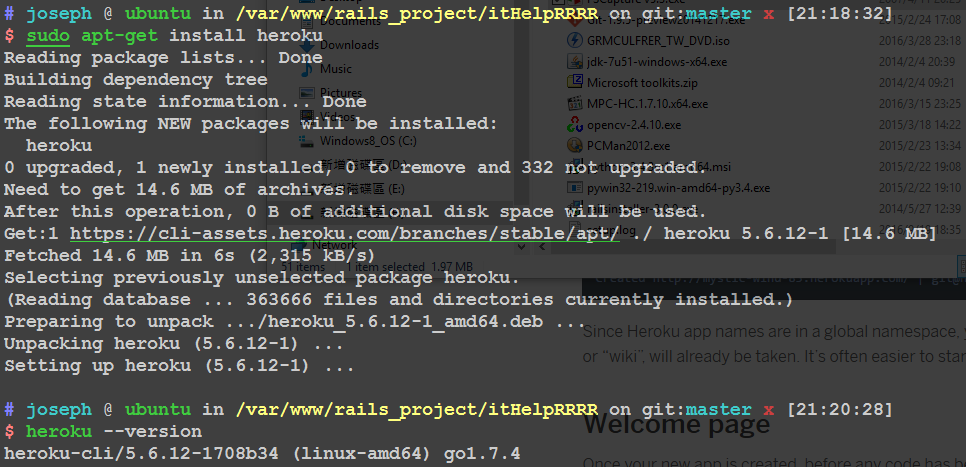This screenshot has width=966, height=467.
Task: Select file opencv-2.4.10.exe
Action: 634,124
